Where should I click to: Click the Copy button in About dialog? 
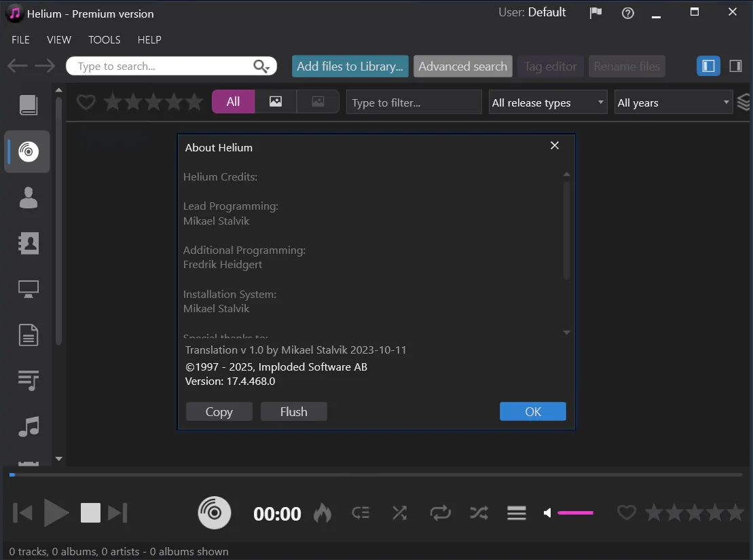pos(219,411)
